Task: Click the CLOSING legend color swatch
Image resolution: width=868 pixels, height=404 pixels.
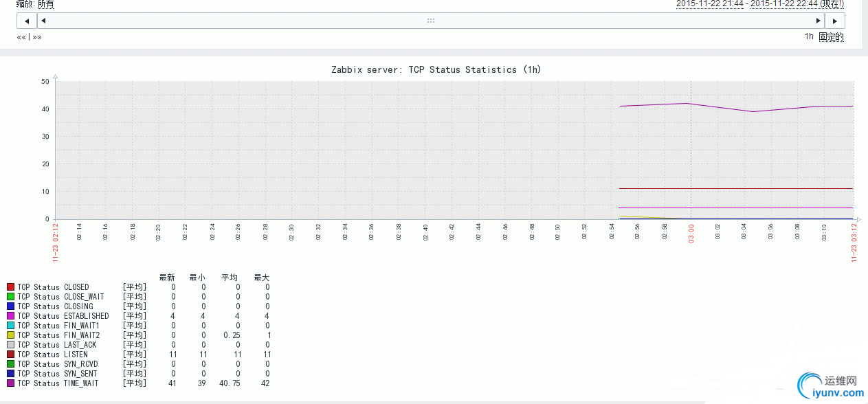Action: click(x=11, y=306)
